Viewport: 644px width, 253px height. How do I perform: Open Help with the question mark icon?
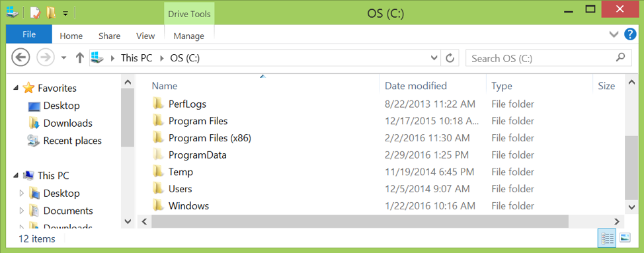click(630, 34)
